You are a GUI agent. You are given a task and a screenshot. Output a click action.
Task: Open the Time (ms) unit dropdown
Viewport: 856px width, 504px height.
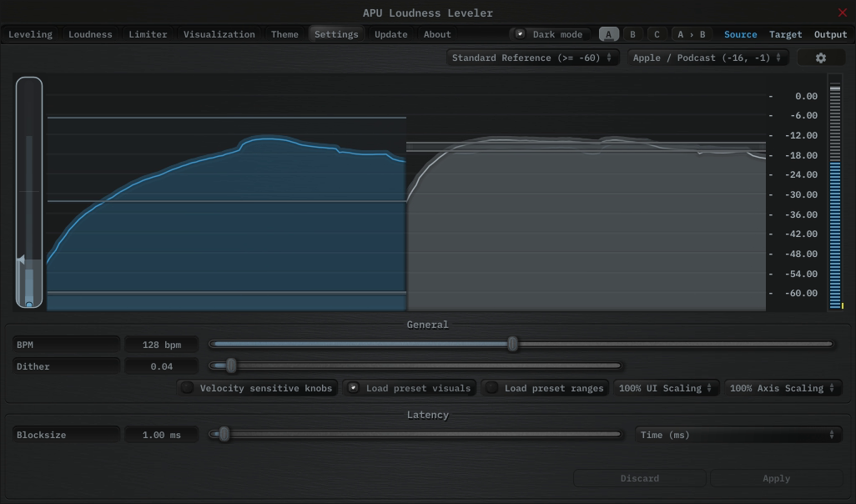pos(738,435)
